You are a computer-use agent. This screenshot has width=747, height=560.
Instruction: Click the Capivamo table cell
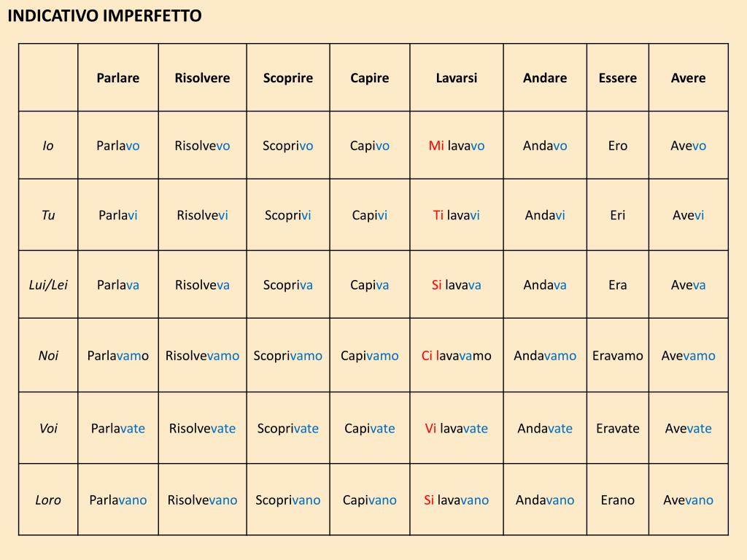pyautogui.click(x=370, y=356)
